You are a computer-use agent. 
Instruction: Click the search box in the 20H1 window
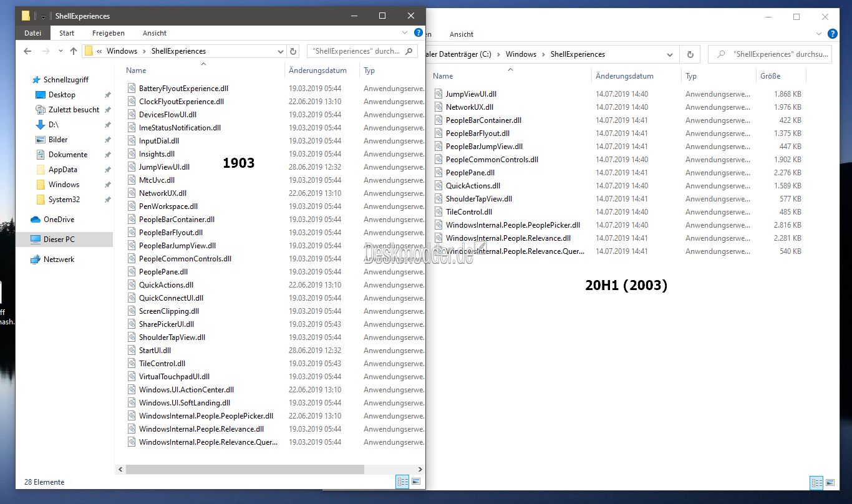coord(770,54)
